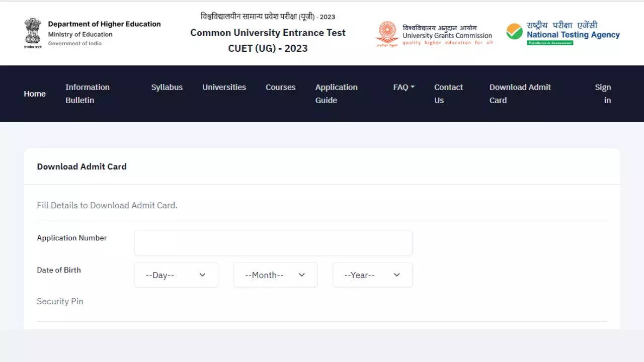Open the Contact Us page
The image size is (644, 362).
448,94
